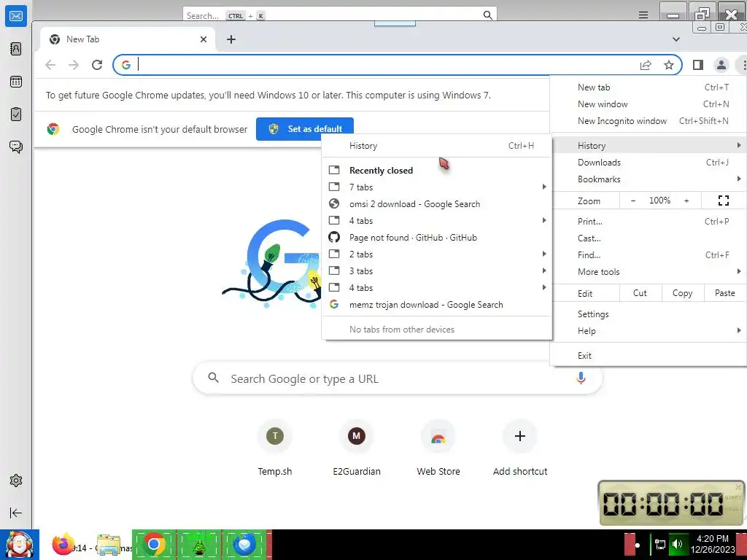Open the side panel icon
Screen dimensions: 747x560
(x=698, y=65)
